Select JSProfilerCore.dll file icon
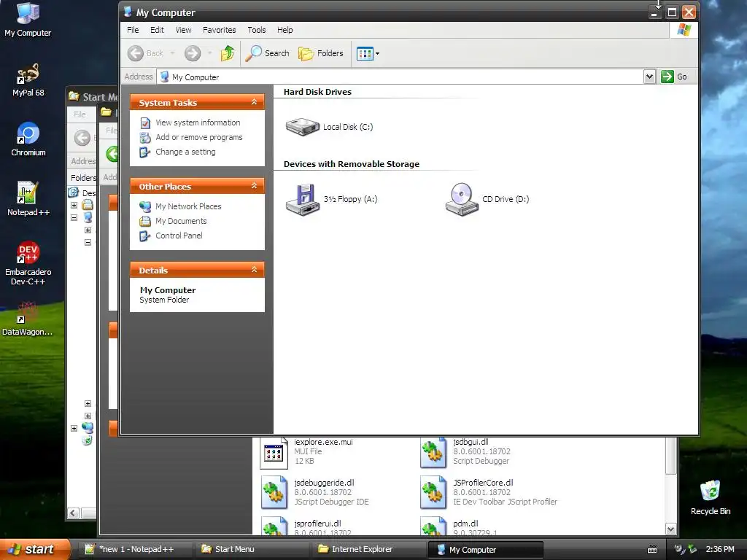 (433, 494)
